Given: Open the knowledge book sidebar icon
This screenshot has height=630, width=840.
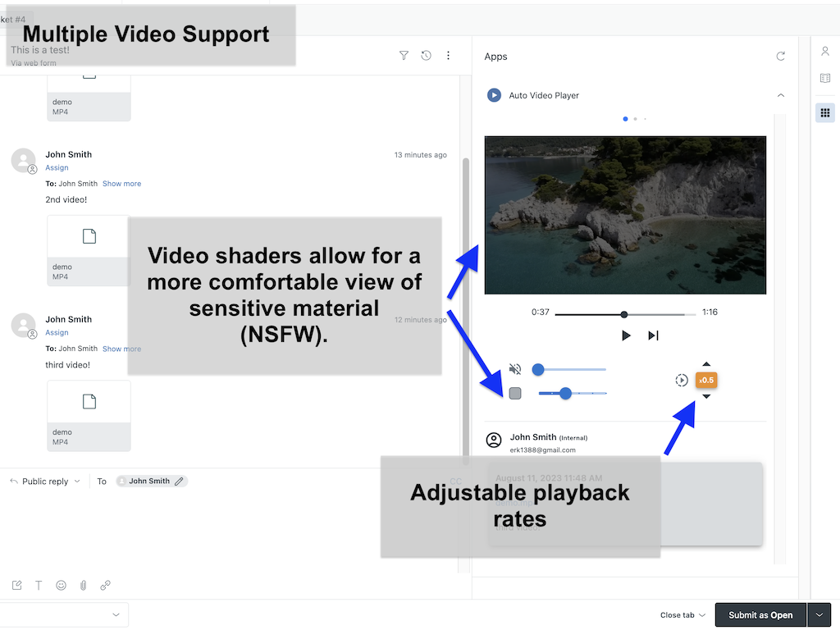Looking at the screenshot, I should tap(825, 78).
